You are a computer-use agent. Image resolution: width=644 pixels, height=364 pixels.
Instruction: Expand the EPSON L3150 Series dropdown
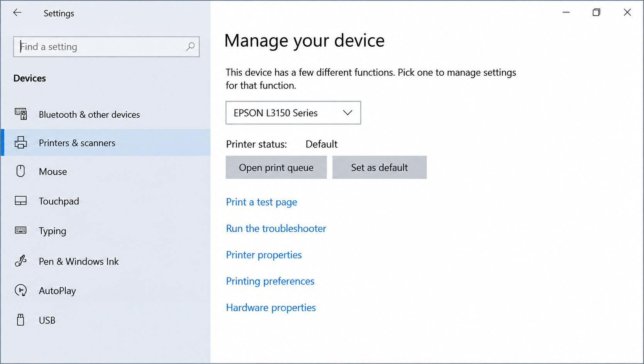(x=293, y=113)
